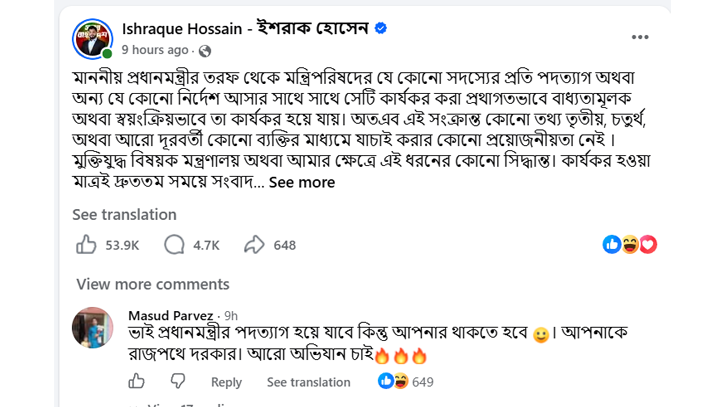Click the 9 hours ago timestamp
Screen dimensions: 725x407
tap(155, 50)
